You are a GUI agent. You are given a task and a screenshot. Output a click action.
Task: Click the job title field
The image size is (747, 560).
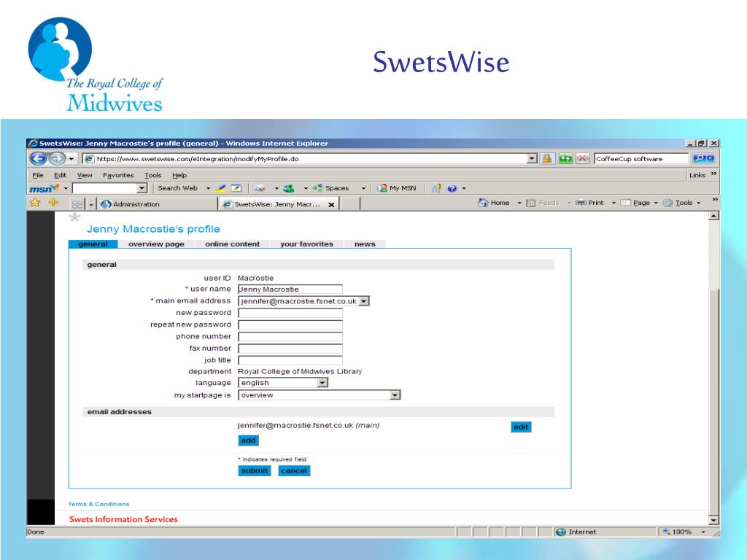coord(290,360)
